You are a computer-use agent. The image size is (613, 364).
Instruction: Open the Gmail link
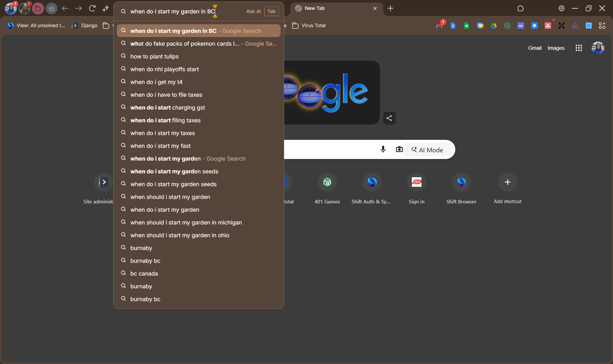click(535, 48)
